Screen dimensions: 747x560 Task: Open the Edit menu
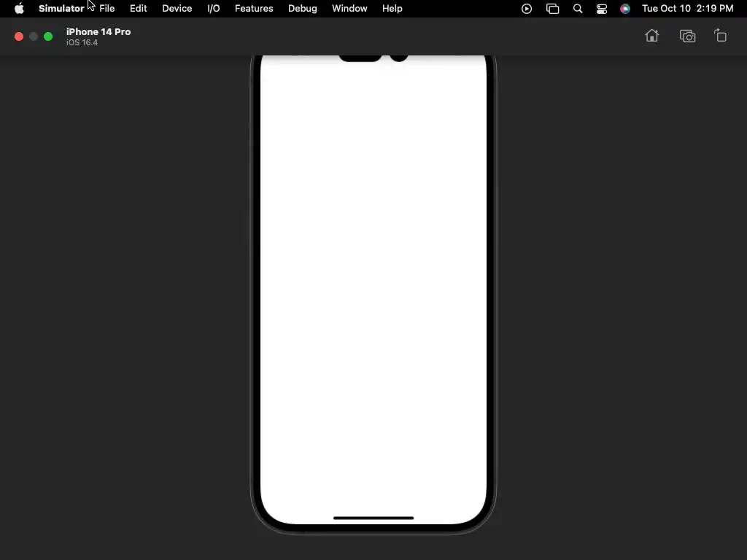138,9
